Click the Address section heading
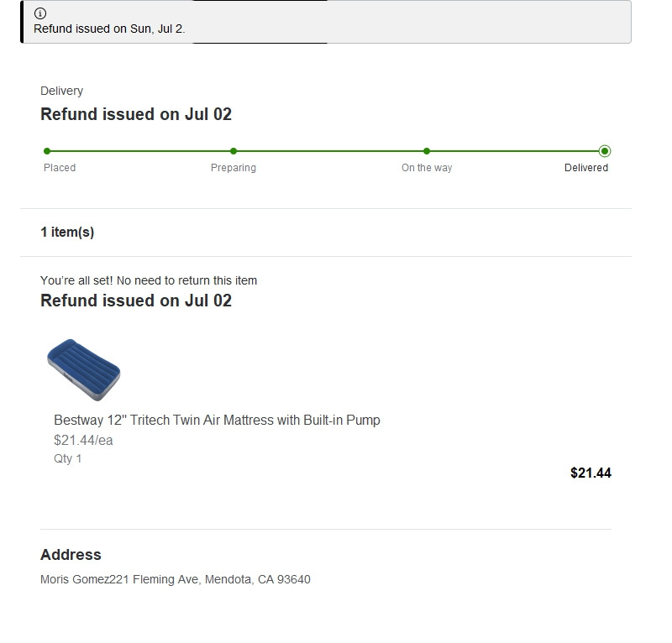This screenshot has height=643, width=672. point(71,554)
